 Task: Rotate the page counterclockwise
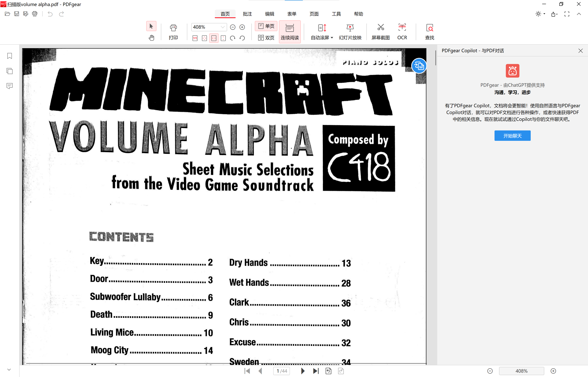pyautogui.click(x=242, y=38)
